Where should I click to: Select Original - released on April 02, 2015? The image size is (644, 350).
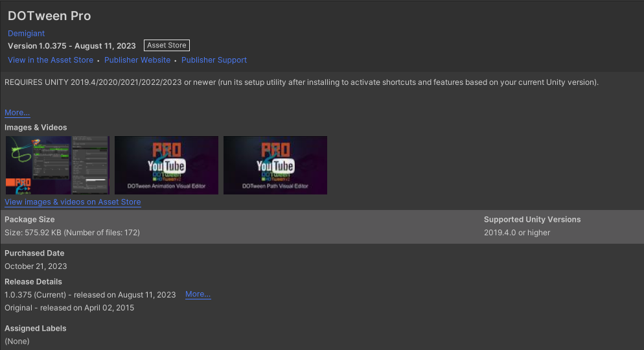(x=69, y=308)
